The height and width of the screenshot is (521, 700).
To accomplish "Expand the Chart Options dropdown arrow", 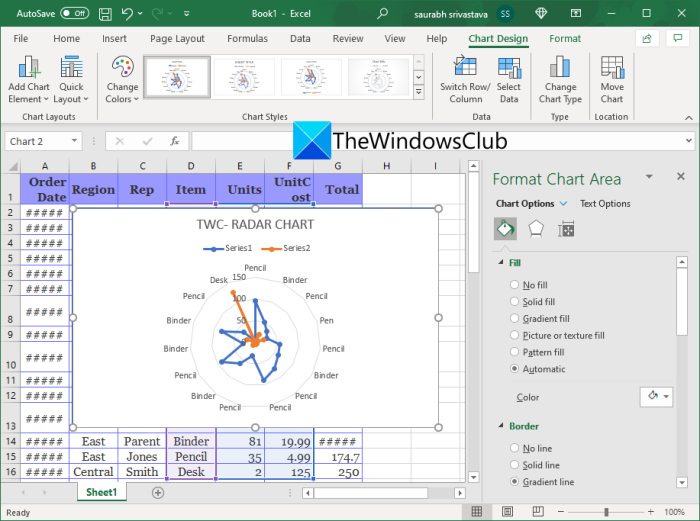I will coord(563,204).
